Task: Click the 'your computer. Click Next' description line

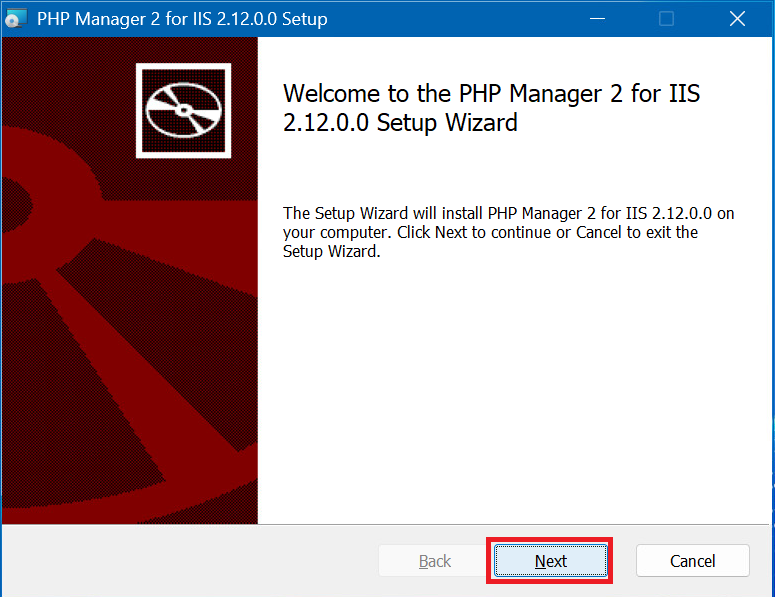Action: (x=490, y=232)
